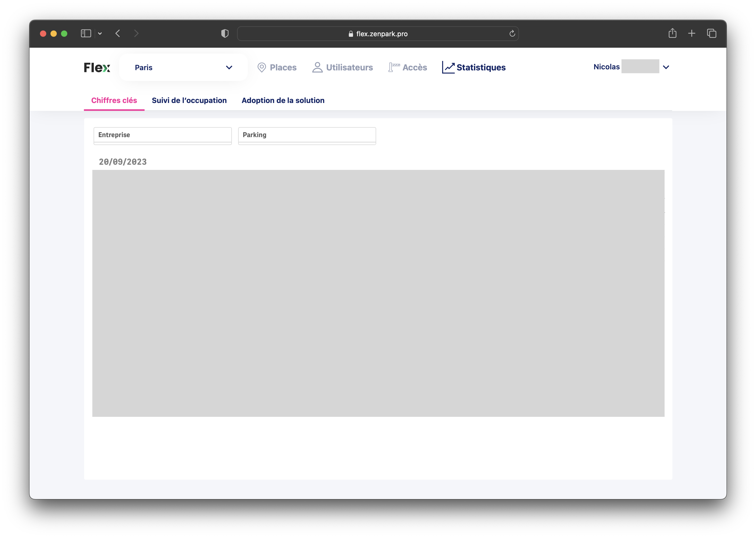756x538 pixels.
Task: Reload the page
Action: (x=512, y=33)
